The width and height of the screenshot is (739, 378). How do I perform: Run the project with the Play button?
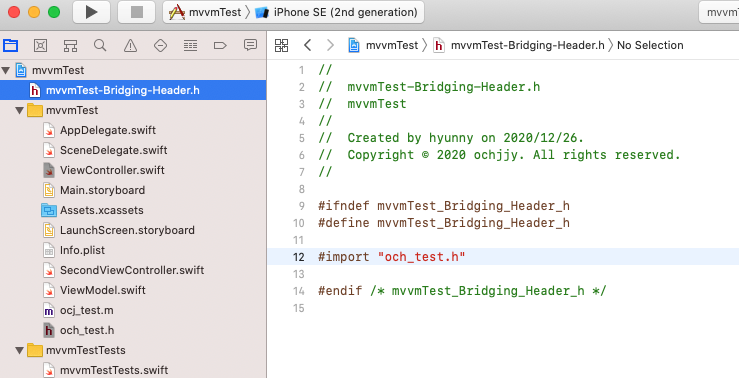pos(91,12)
